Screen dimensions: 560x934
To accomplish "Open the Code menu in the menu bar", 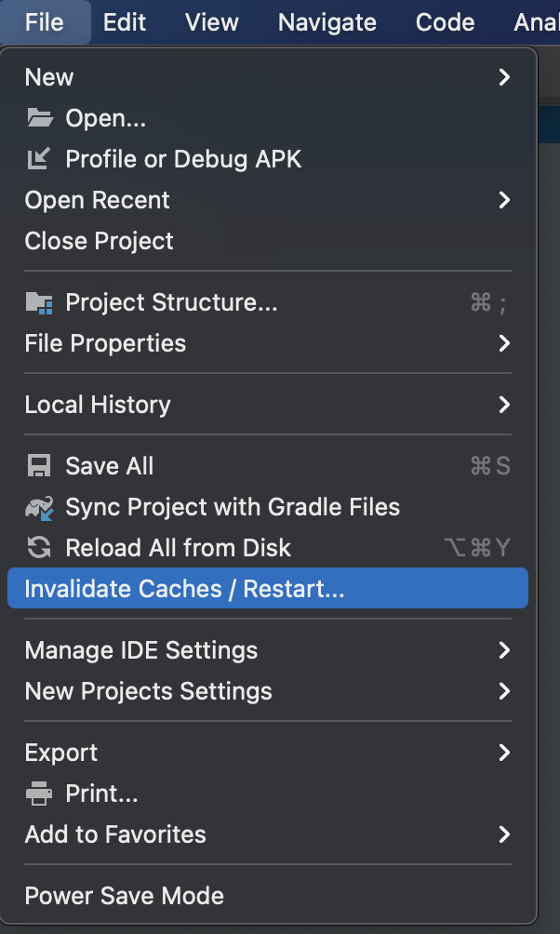I will pyautogui.click(x=446, y=22).
